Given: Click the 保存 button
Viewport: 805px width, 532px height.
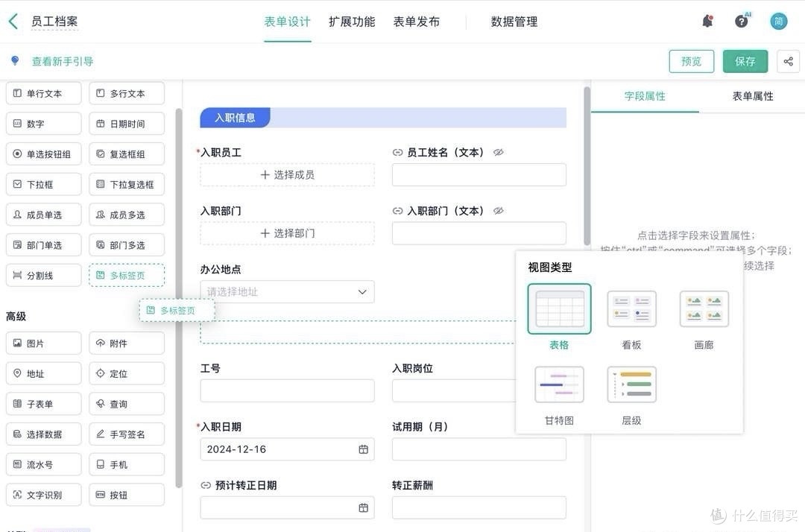Looking at the screenshot, I should tap(745, 62).
